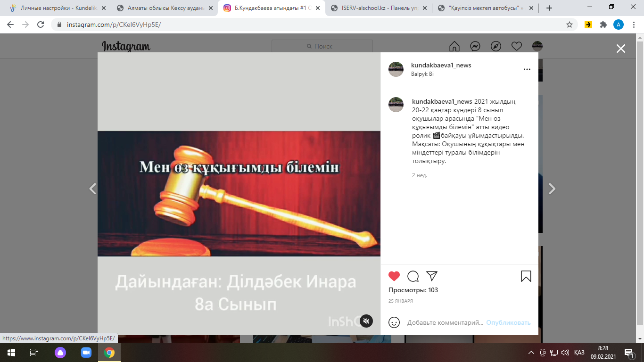This screenshot has height=362, width=644.
Task: Reload the current page
Action: (41, 25)
